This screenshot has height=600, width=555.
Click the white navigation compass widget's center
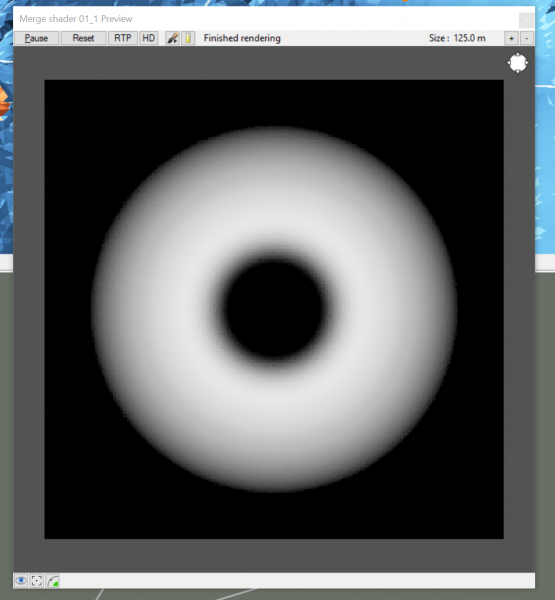[x=518, y=63]
